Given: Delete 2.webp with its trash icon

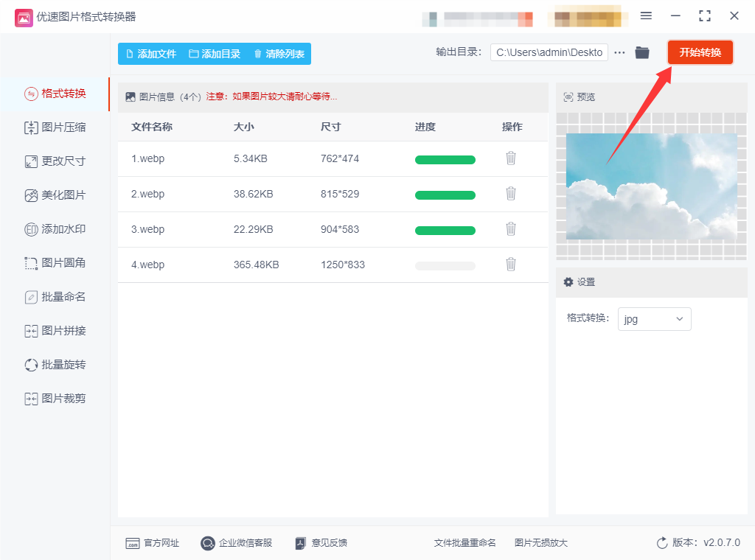Looking at the screenshot, I should [x=511, y=193].
